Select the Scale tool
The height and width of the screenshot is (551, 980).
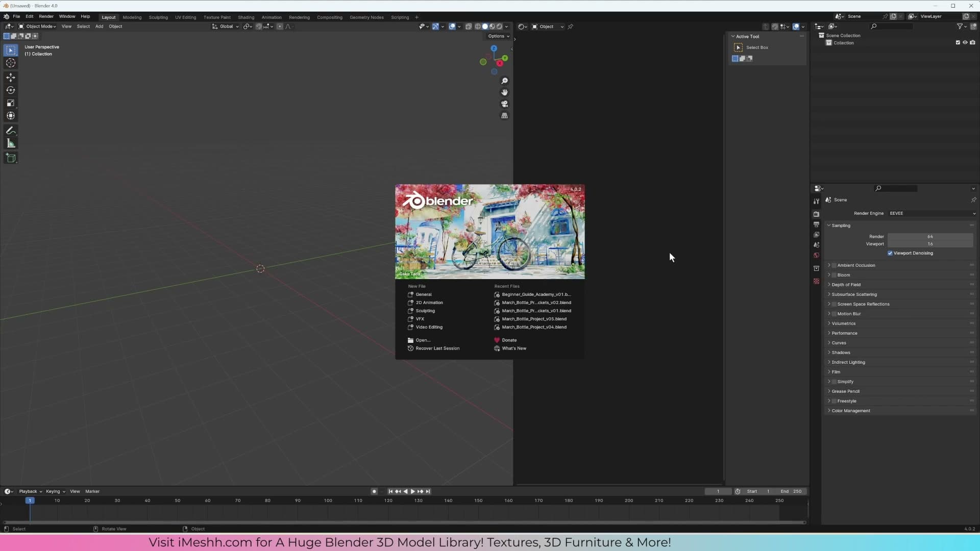click(x=11, y=103)
